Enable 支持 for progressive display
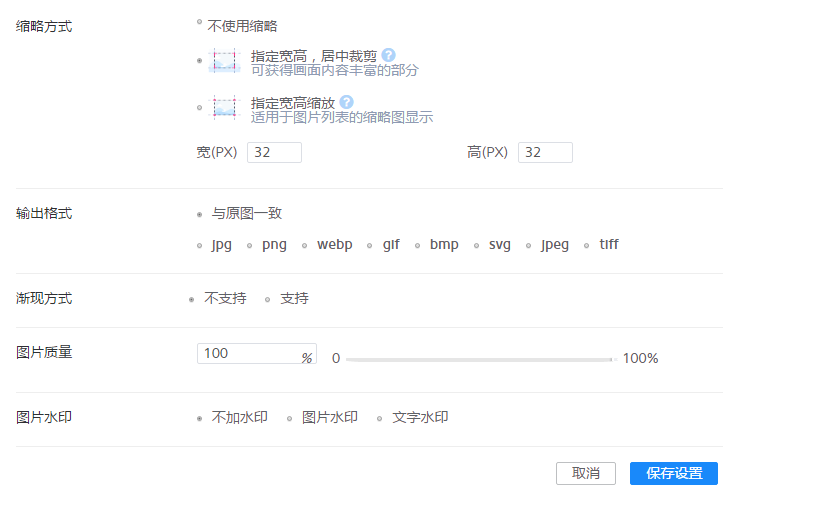The image size is (822, 517). click(268, 299)
